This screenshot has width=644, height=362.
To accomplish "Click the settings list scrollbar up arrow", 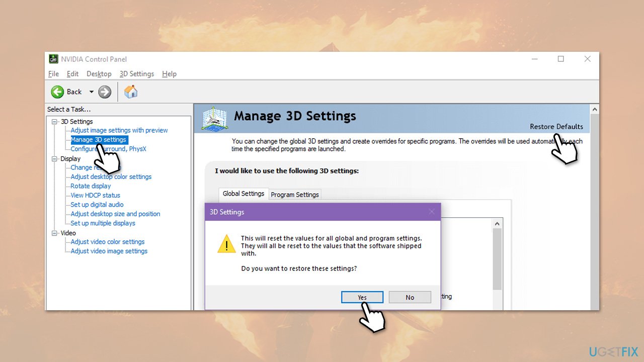I will point(497,224).
